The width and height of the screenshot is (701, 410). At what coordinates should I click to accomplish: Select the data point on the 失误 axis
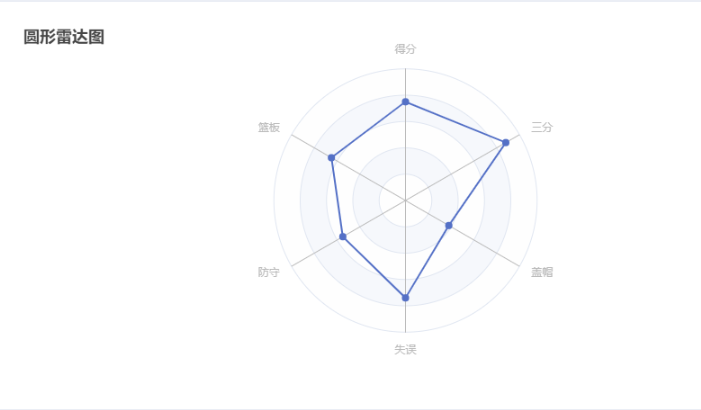tap(405, 298)
